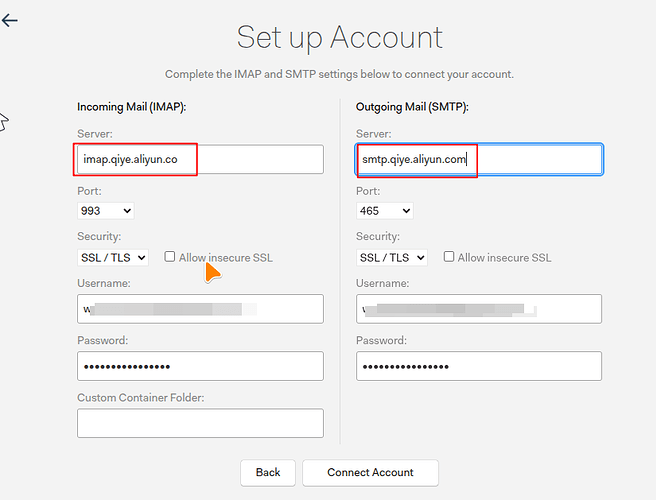Click the SMTP server field containing smtp.qiye.aliyun.com
656x500 pixels.
(479, 159)
